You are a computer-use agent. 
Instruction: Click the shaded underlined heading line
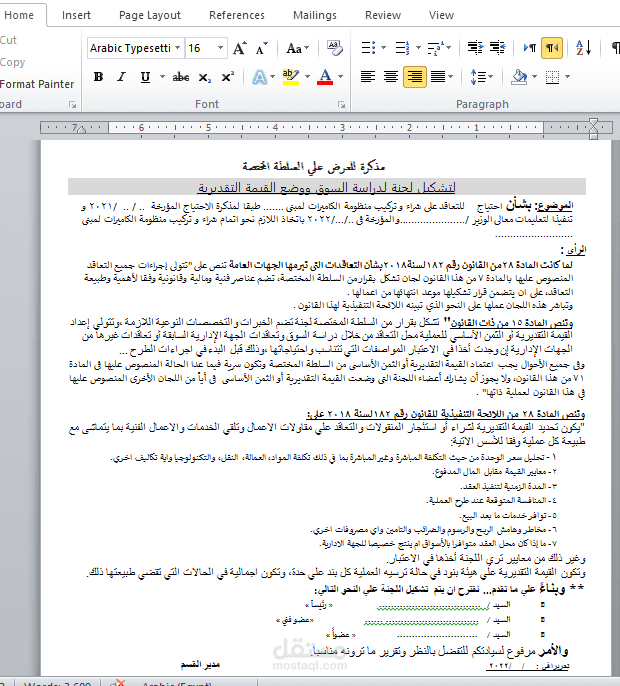coord(326,187)
